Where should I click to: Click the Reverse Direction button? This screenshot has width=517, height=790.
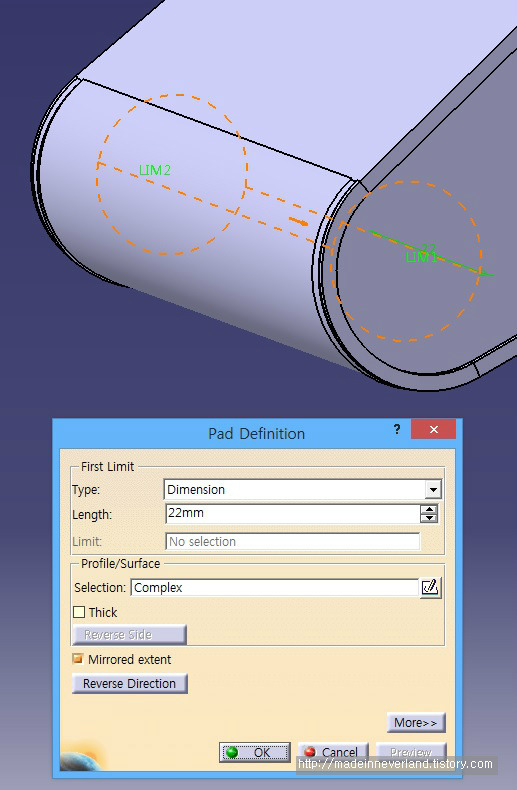pyautogui.click(x=130, y=684)
